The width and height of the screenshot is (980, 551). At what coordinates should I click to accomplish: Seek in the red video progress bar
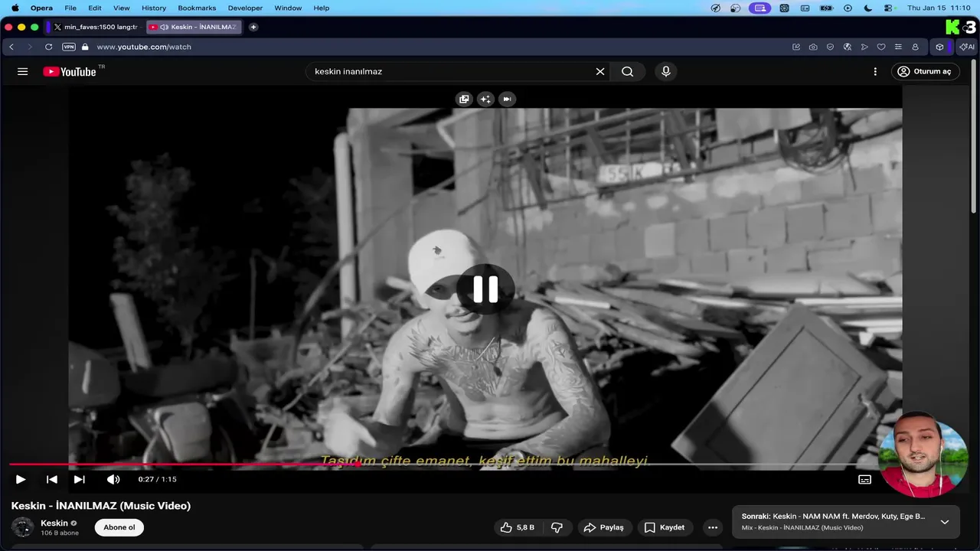pos(444,464)
